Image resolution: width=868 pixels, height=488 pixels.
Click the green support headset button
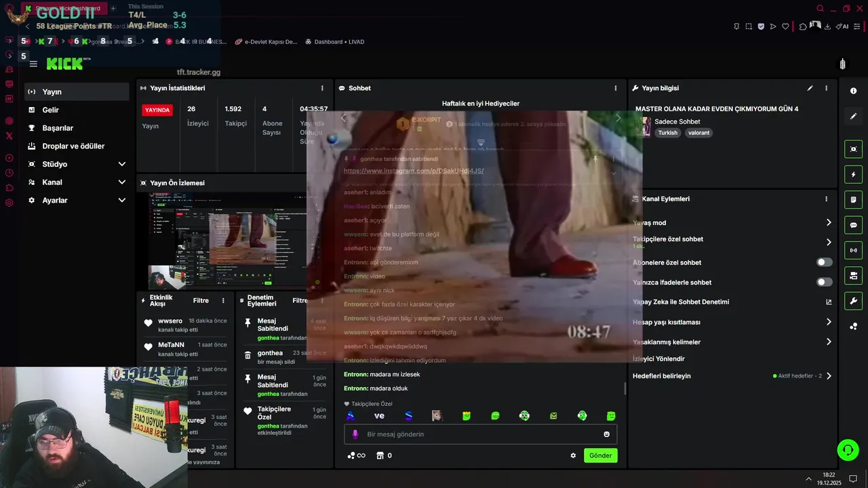(x=847, y=449)
